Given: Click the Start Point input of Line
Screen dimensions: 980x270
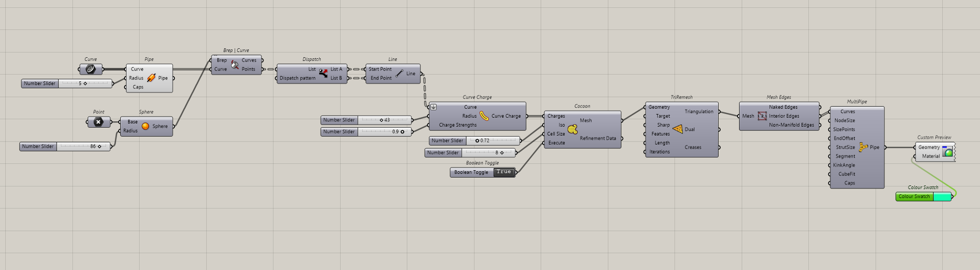Looking at the screenshot, I should pyautogui.click(x=380, y=69).
